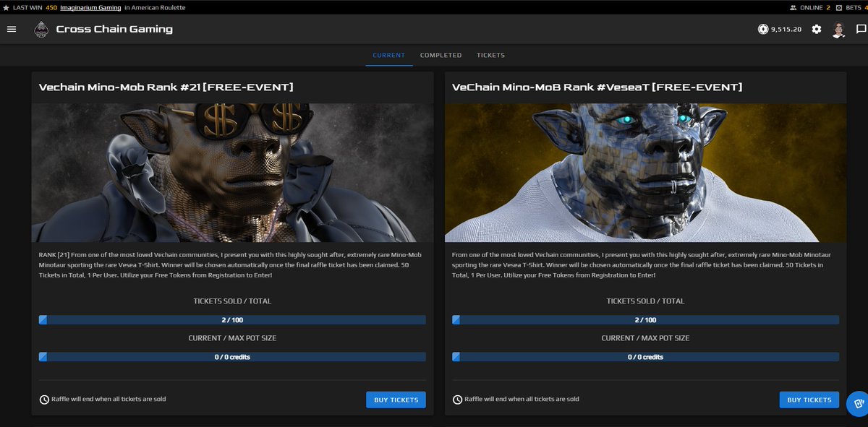
Task: Open the settings gear icon
Action: pyautogui.click(x=817, y=29)
